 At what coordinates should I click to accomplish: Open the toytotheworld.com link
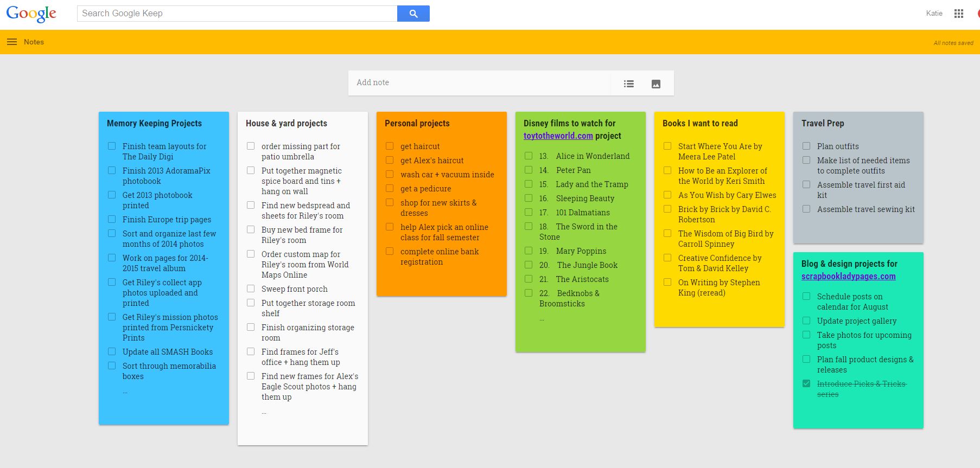[x=558, y=136]
